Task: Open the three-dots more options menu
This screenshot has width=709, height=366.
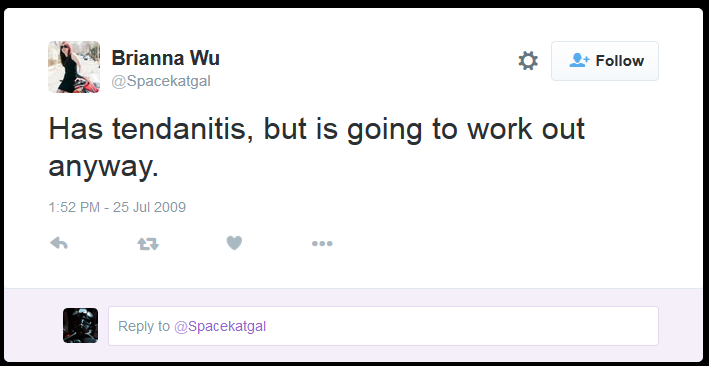Action: tap(322, 243)
